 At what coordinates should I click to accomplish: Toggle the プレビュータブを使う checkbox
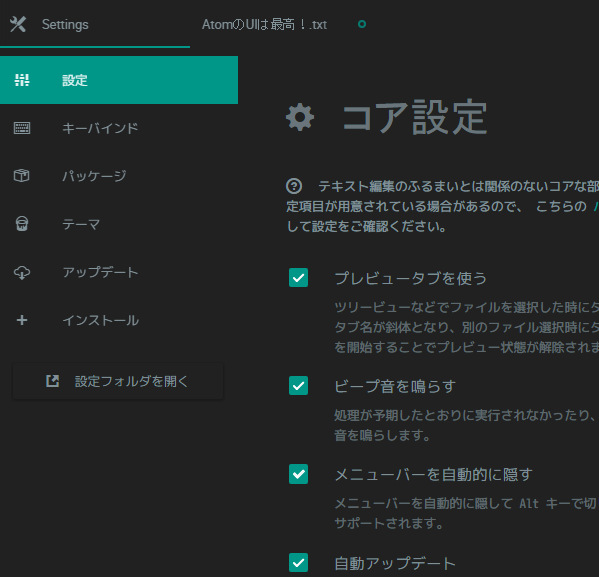(298, 277)
